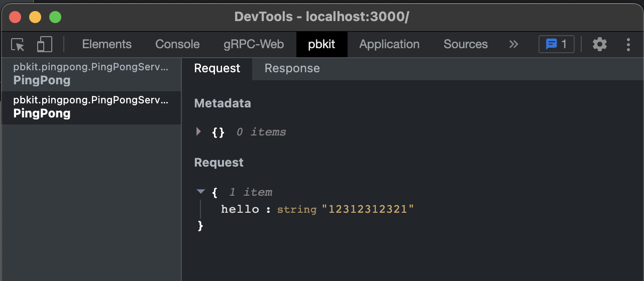Open the Application tab

(x=389, y=45)
